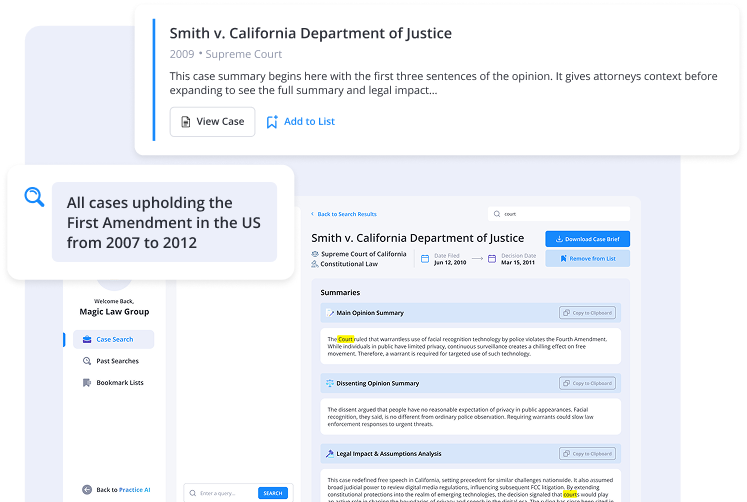Screen dimensions: 747x502
Task: Open Bookmark Lists in sidebar
Action: [x=120, y=383]
